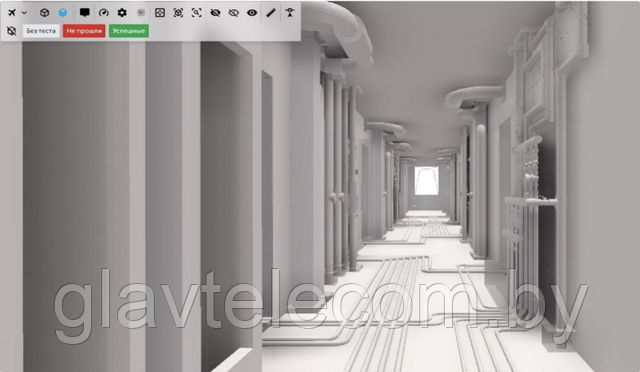Filter by green 'Успешные' button
Image resolution: width=640 pixels, height=372 pixels.
(x=129, y=31)
